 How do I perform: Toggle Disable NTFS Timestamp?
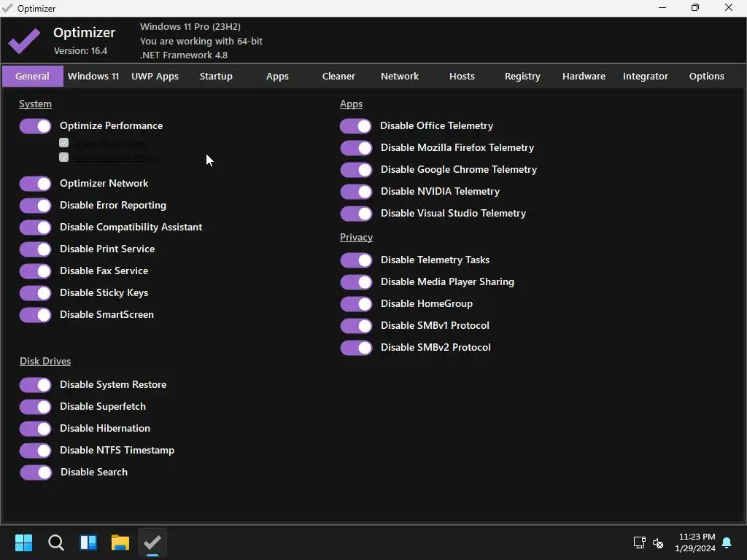pos(35,451)
